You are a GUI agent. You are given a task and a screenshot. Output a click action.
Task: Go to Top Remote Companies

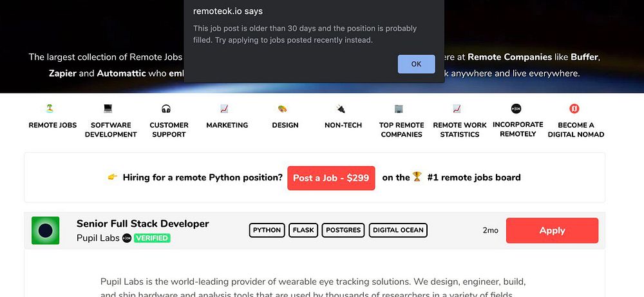(x=402, y=129)
